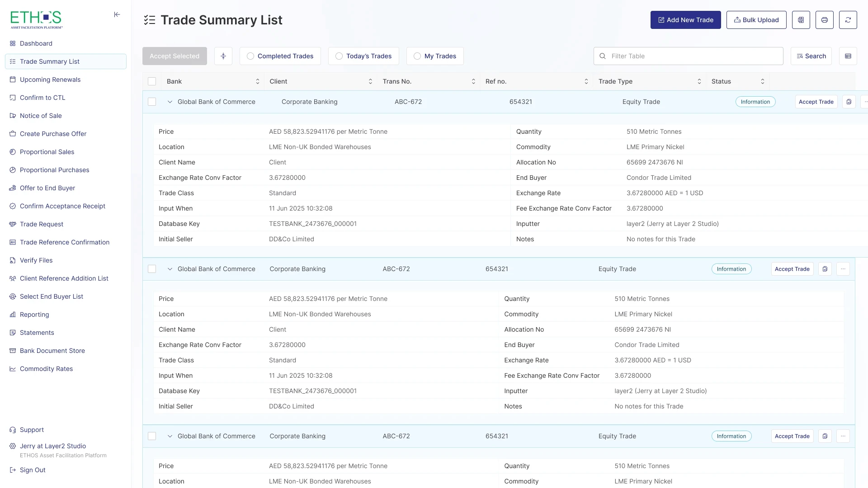
Task: Open the three-dots menu on the second trade row
Action: point(843,269)
